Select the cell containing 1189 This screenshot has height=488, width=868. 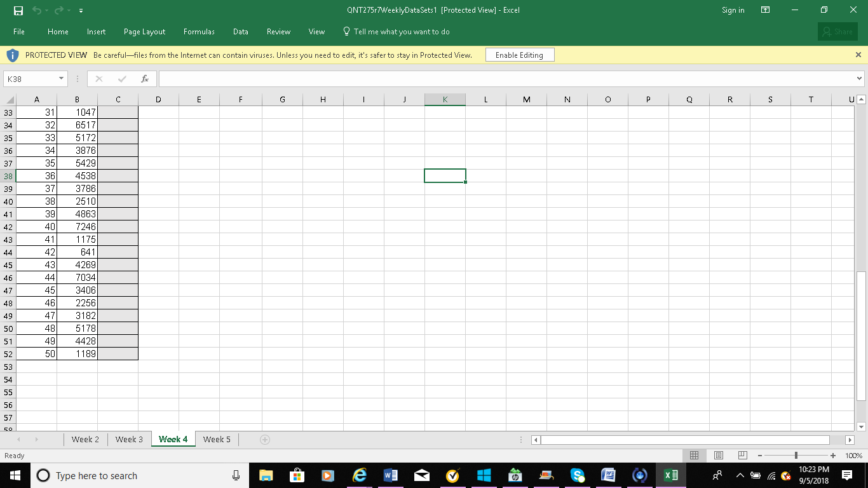coord(77,354)
